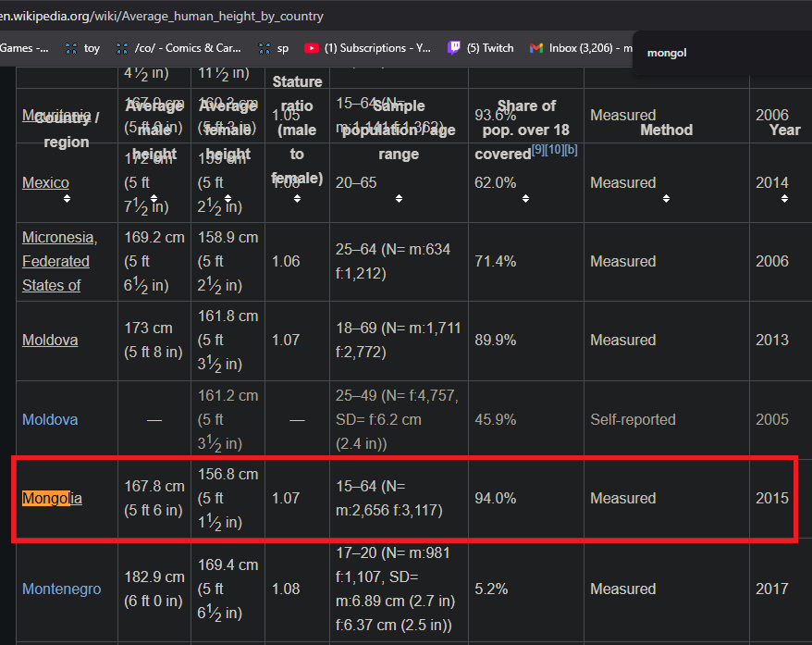Open the Moldova link in 2013 row
The height and width of the screenshot is (645, 812).
[50, 341]
